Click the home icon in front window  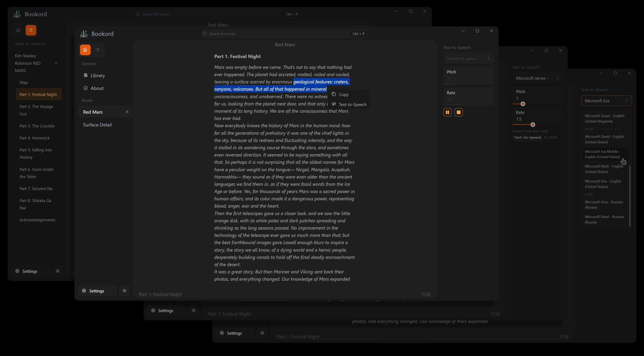[85, 50]
